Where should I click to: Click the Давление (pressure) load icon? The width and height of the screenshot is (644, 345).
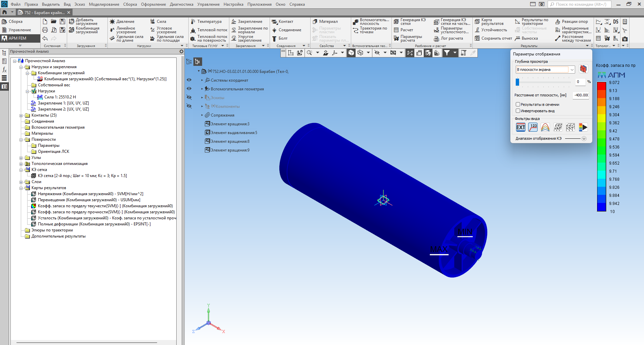112,21
